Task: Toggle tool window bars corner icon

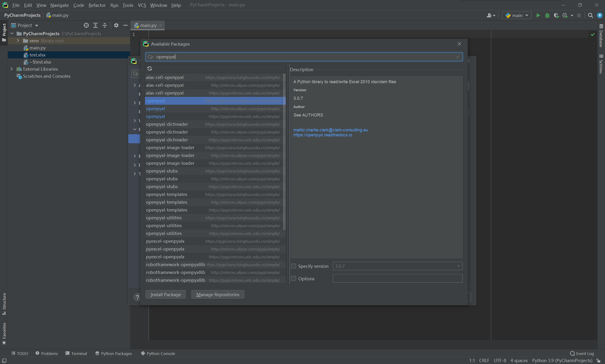Action: (x=4, y=360)
